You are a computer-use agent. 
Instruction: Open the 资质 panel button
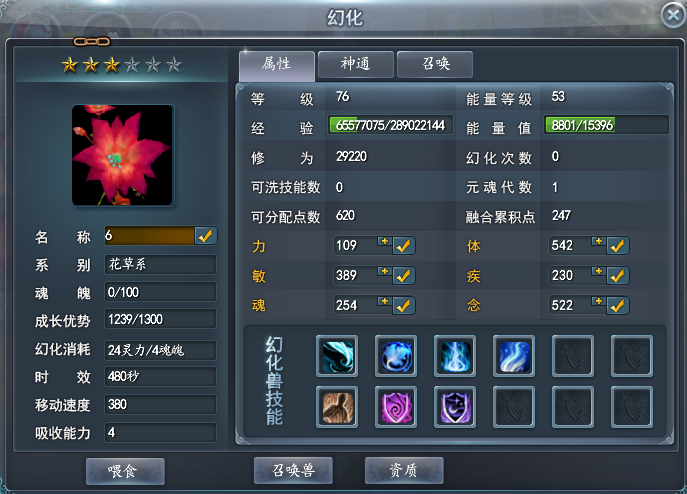click(404, 470)
